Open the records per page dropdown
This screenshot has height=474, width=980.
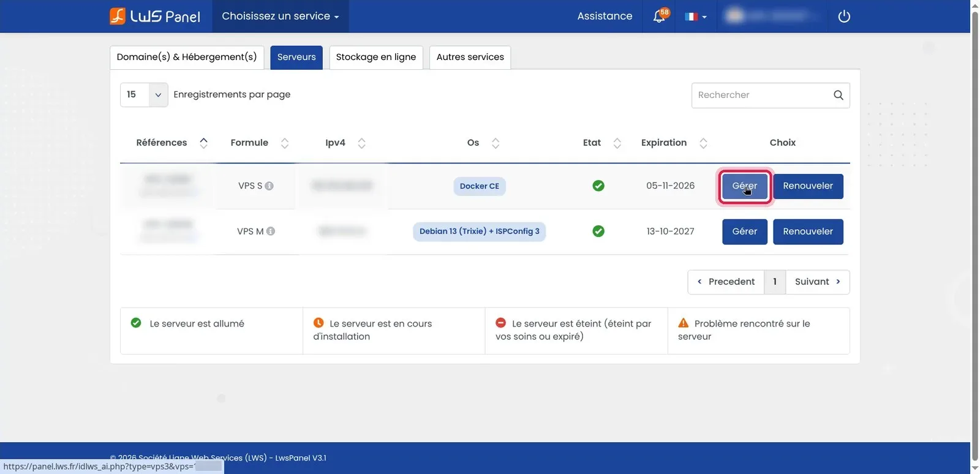click(144, 95)
